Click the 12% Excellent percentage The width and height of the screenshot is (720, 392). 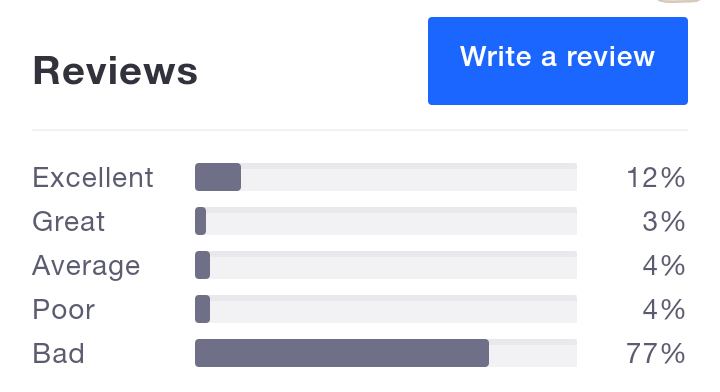point(656,177)
